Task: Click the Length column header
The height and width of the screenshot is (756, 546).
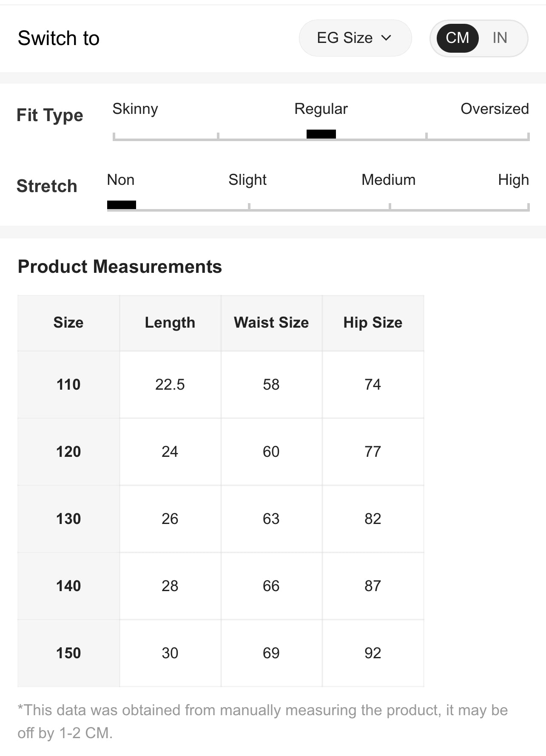Action: coord(170,323)
